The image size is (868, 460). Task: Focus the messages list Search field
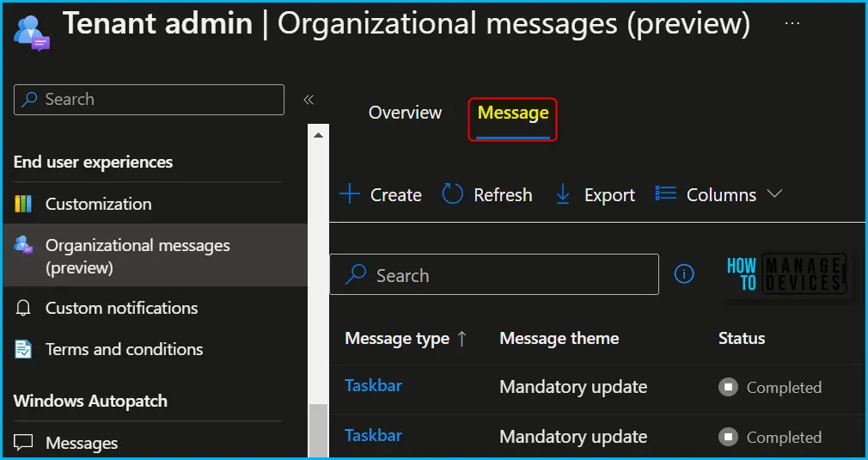(x=494, y=274)
